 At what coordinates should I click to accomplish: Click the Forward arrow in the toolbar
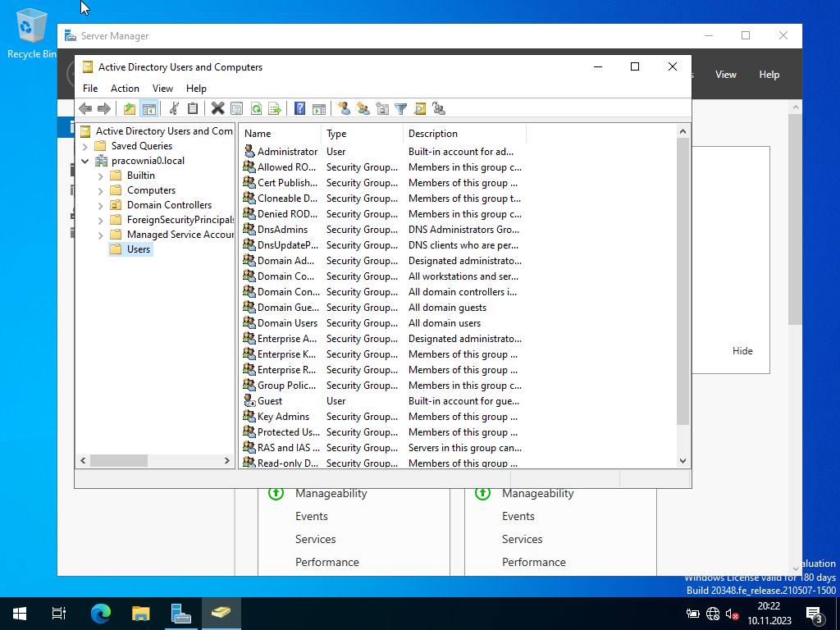pos(104,109)
